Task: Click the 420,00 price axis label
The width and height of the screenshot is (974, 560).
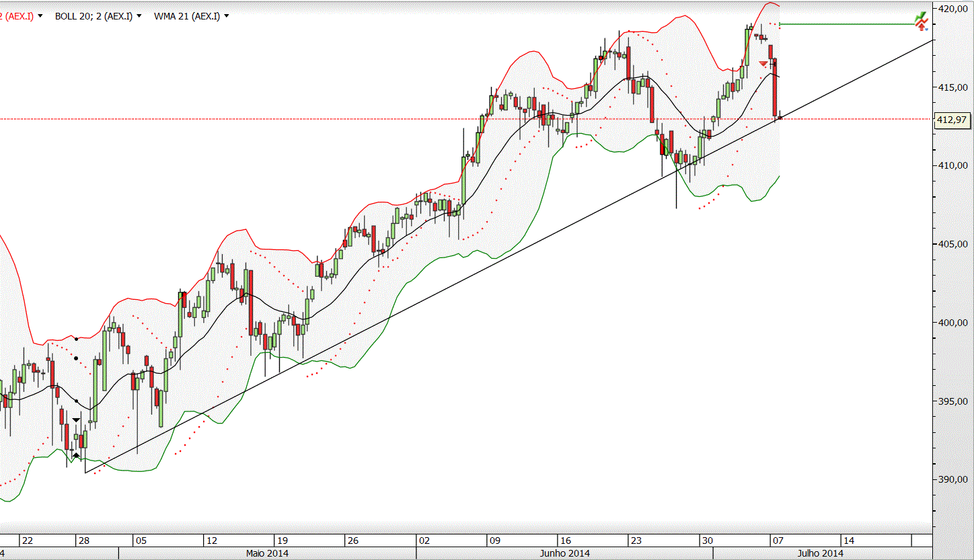Action: [x=953, y=9]
